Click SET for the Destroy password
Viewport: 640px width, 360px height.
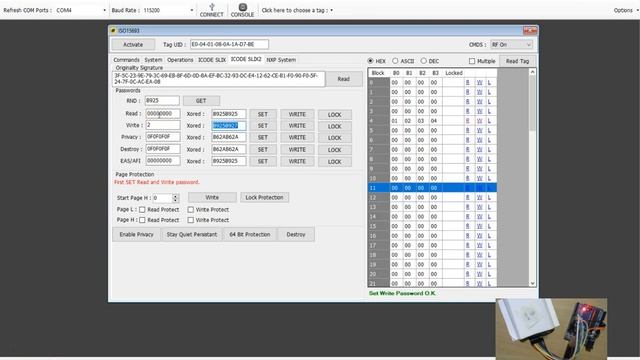pos(263,149)
